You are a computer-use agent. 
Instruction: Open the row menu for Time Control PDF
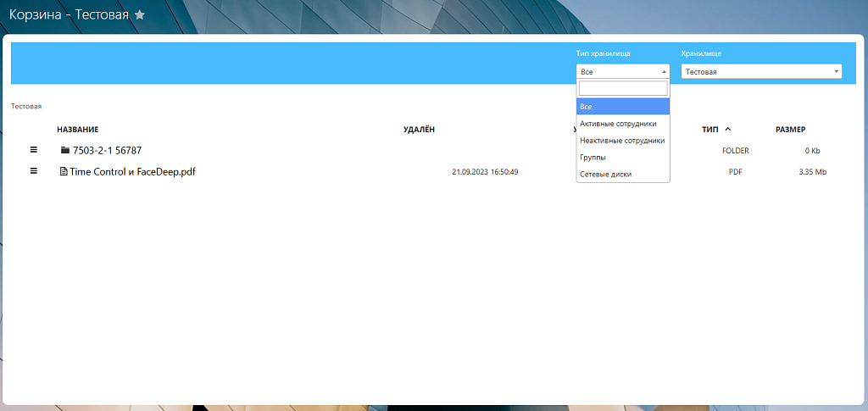(34, 171)
